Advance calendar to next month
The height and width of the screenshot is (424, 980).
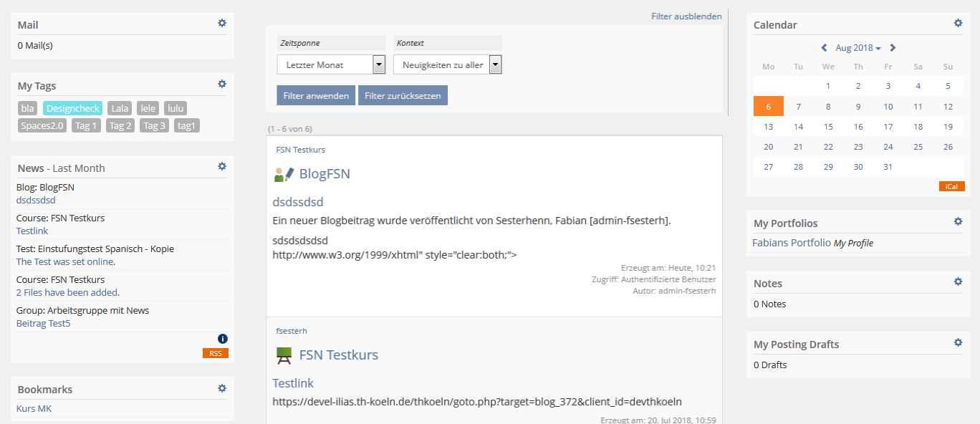(x=893, y=48)
